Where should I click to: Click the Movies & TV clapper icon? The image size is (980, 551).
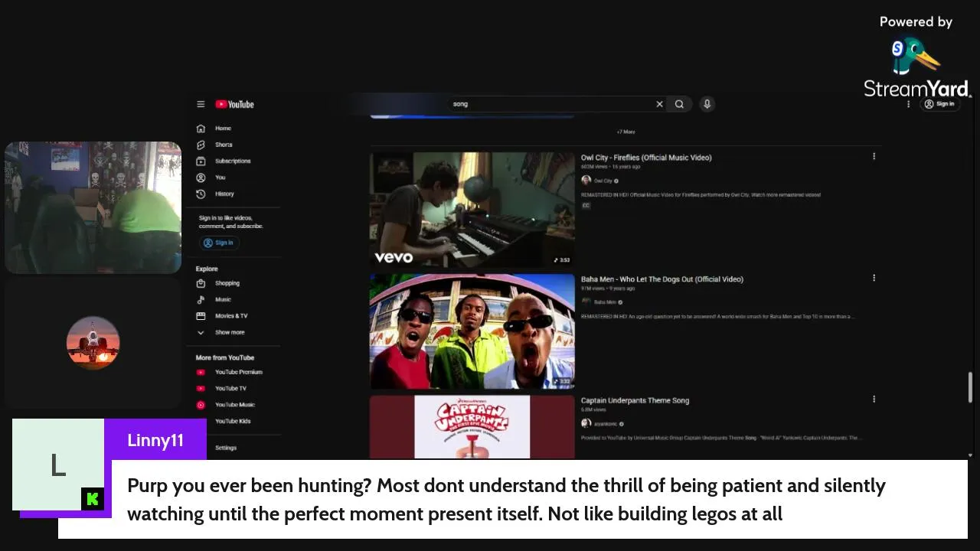[201, 316]
